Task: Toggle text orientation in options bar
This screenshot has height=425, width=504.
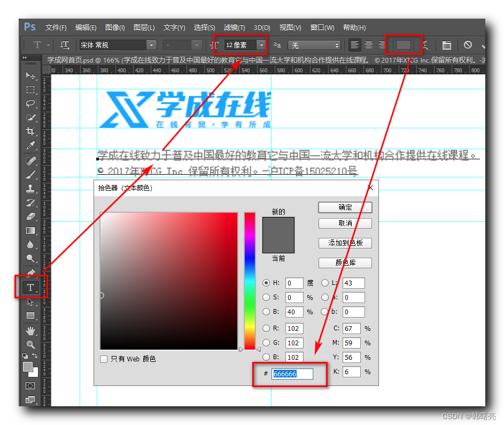Action: (65, 45)
